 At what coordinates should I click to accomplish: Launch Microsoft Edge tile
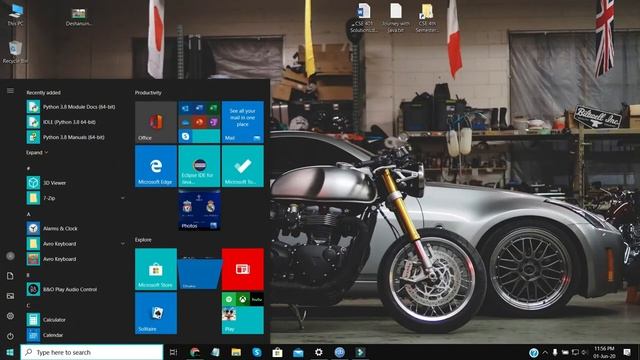[x=156, y=166]
